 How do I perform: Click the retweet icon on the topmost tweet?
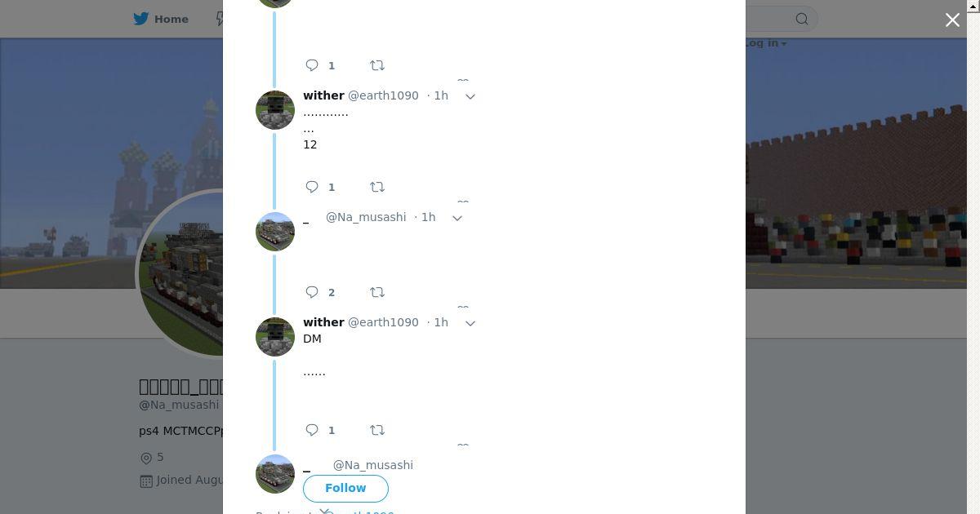[x=377, y=65]
